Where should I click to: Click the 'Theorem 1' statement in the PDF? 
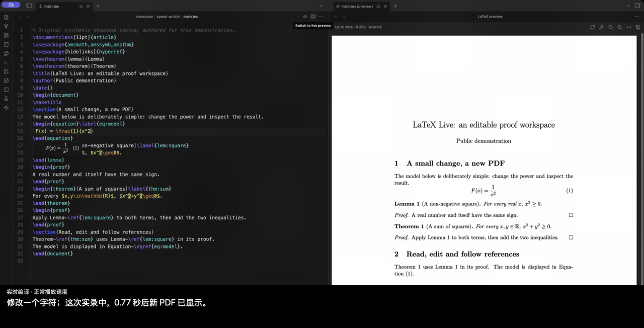pyautogui.click(x=473, y=226)
